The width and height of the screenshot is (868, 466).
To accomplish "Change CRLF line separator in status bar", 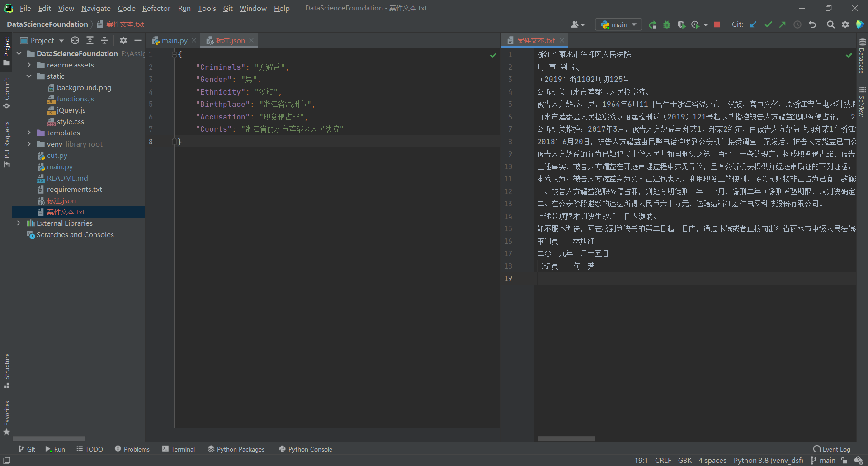I will pyautogui.click(x=663, y=460).
